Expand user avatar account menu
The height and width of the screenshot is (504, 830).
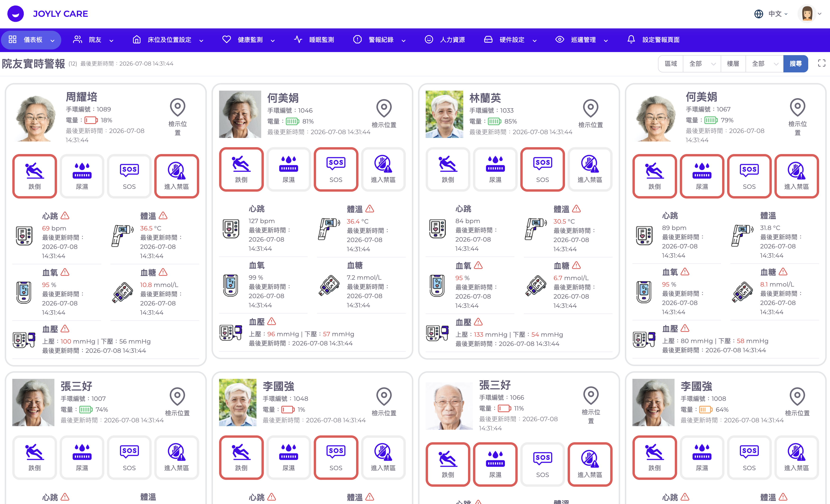click(809, 14)
